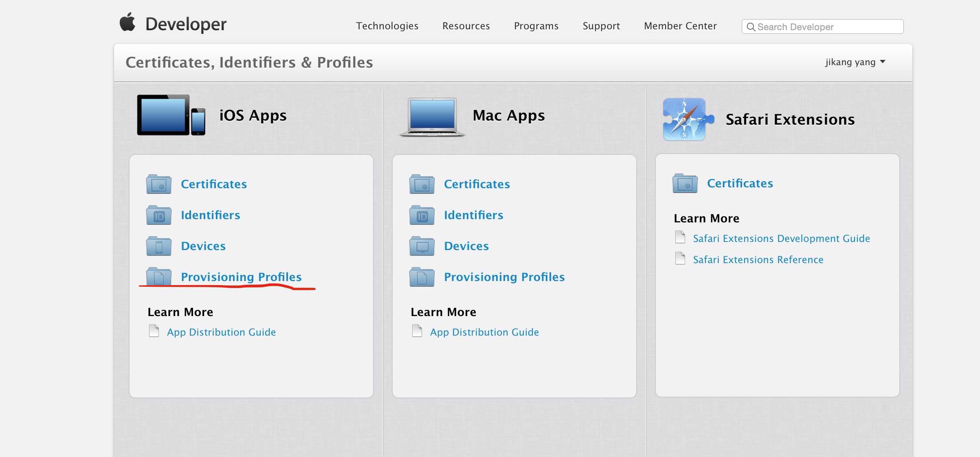Click the Member Center navigation item
The image size is (980, 457).
pyautogui.click(x=680, y=25)
